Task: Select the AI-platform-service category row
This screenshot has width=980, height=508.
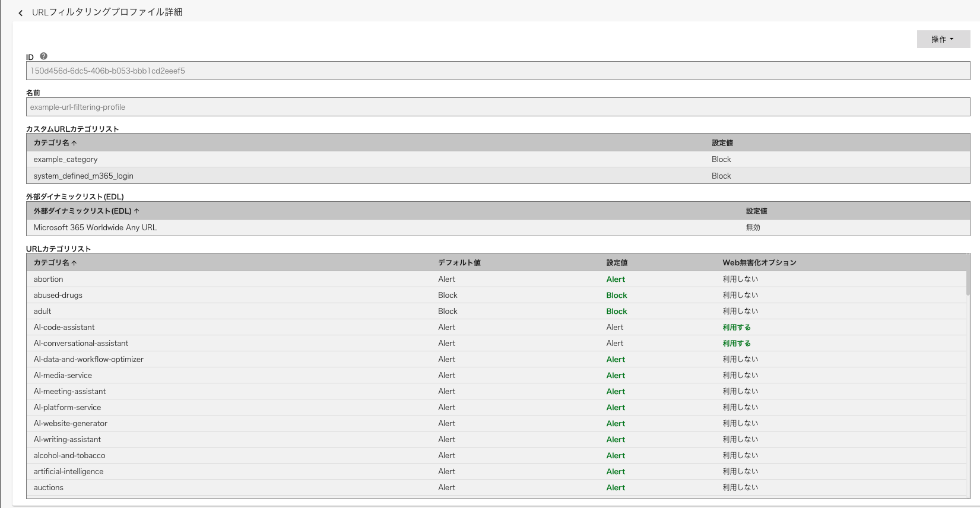Action: click(496, 407)
